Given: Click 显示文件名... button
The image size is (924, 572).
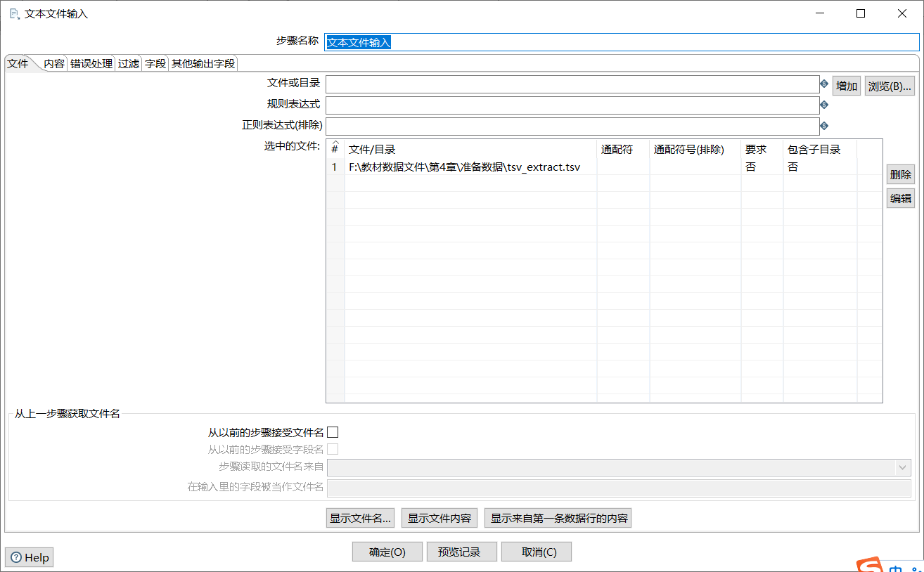Looking at the screenshot, I should 361,518.
